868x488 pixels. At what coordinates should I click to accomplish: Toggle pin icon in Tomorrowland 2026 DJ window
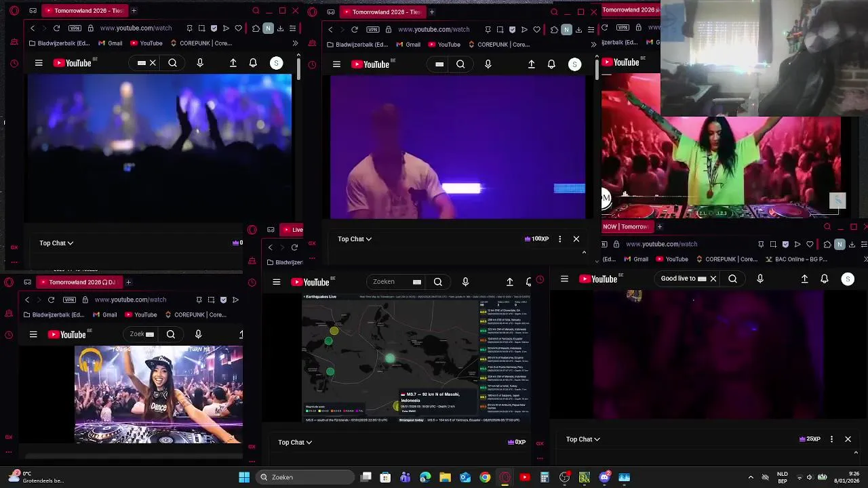point(199,300)
